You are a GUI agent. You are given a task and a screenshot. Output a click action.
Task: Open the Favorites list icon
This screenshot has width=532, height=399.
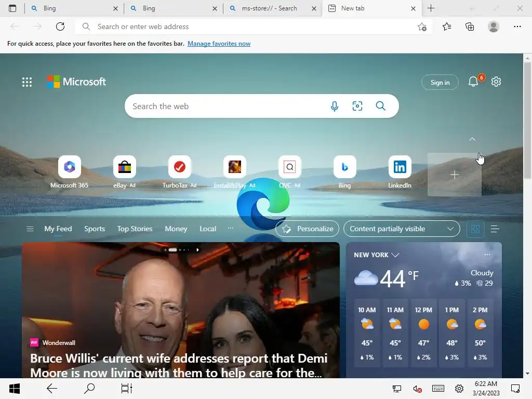click(447, 26)
